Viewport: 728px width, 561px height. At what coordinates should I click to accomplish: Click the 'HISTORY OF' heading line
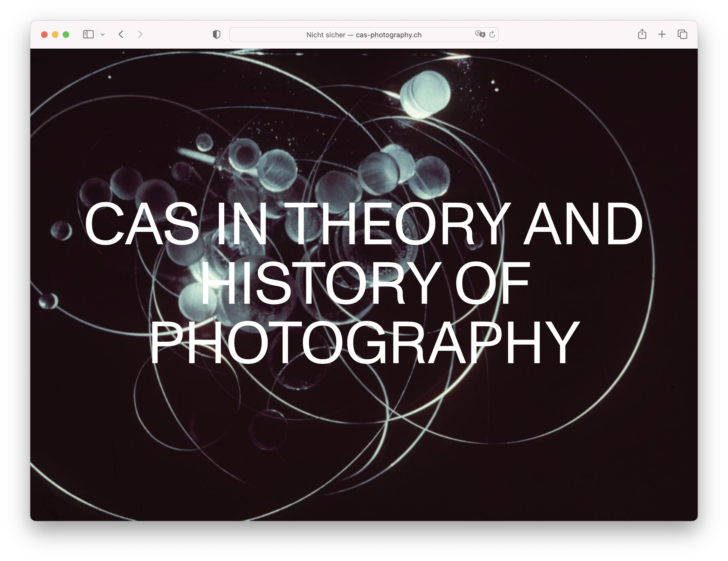pos(365,283)
